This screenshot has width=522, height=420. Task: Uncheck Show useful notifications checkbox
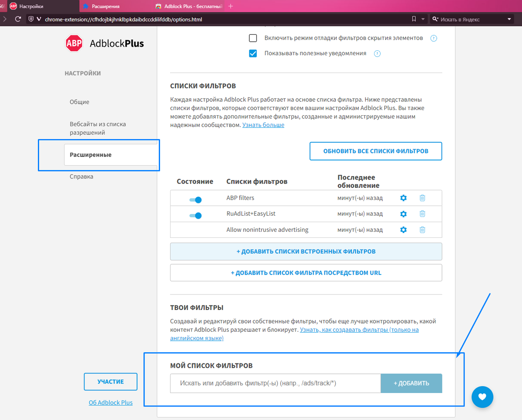tap(253, 54)
